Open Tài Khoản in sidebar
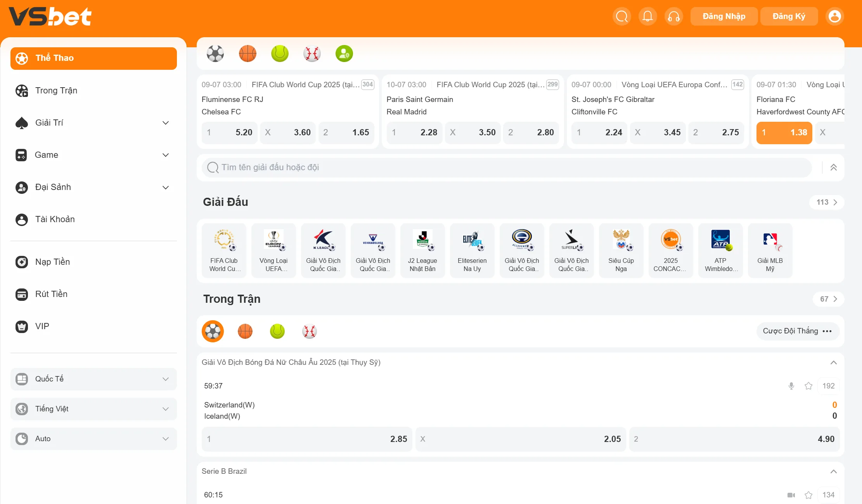 click(93, 219)
